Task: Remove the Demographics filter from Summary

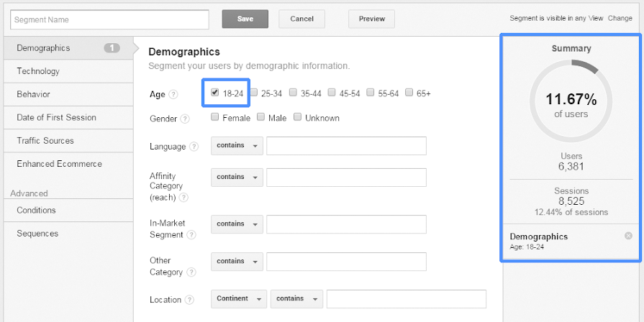Action: (x=628, y=236)
